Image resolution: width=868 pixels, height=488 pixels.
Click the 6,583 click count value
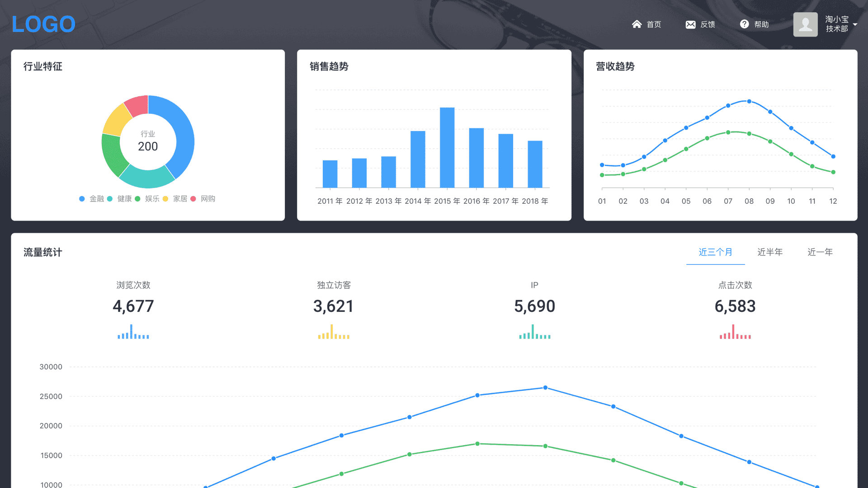[x=735, y=306]
